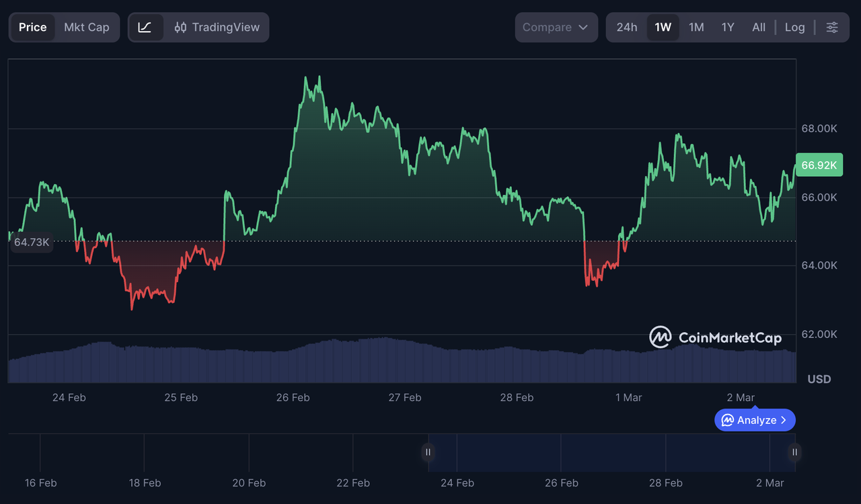Viewport: 861px width, 504px height.
Task: Click the highlighted range selector window
Action: pyautogui.click(x=611, y=452)
